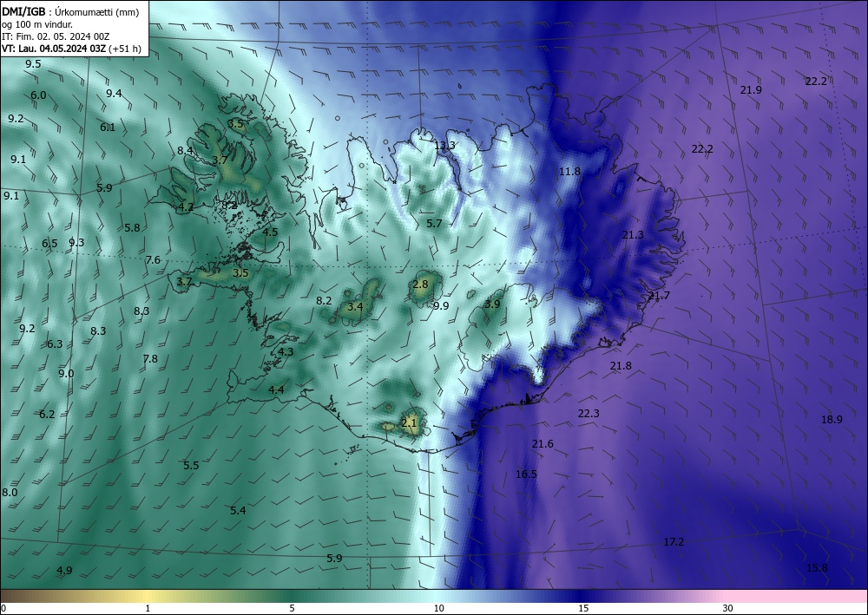Select the value 2.1 on the southern glacier
868x615 pixels.
(x=409, y=423)
